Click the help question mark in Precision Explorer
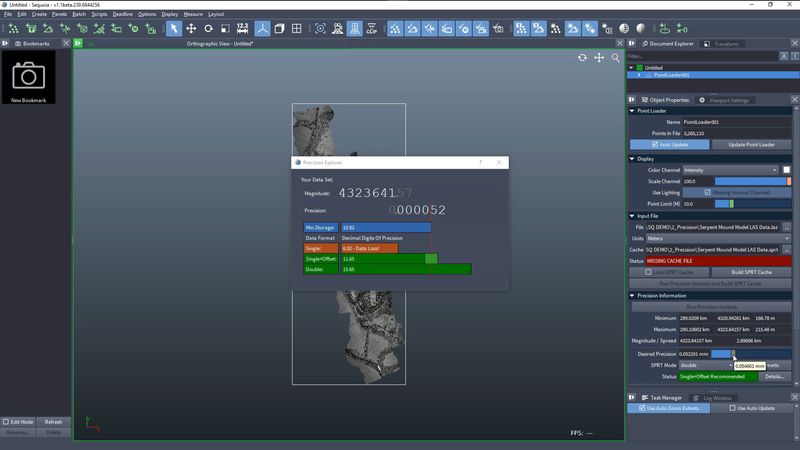The width and height of the screenshot is (800, 450). pyautogui.click(x=482, y=162)
